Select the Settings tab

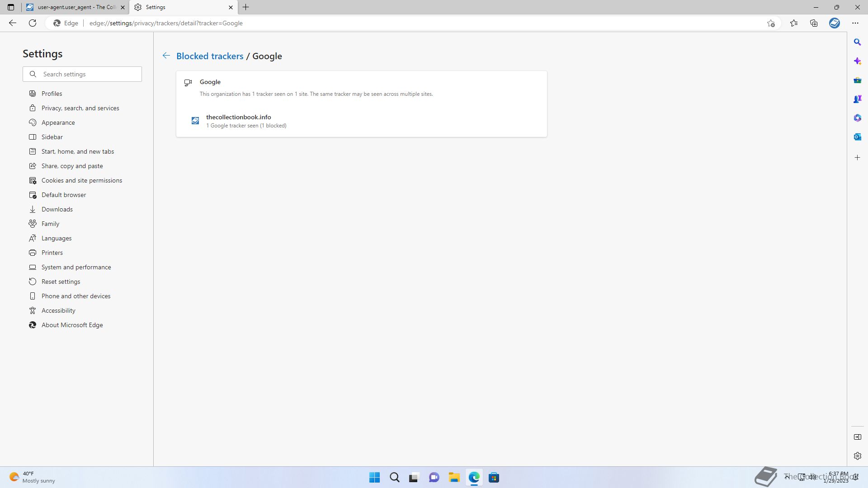pos(183,7)
